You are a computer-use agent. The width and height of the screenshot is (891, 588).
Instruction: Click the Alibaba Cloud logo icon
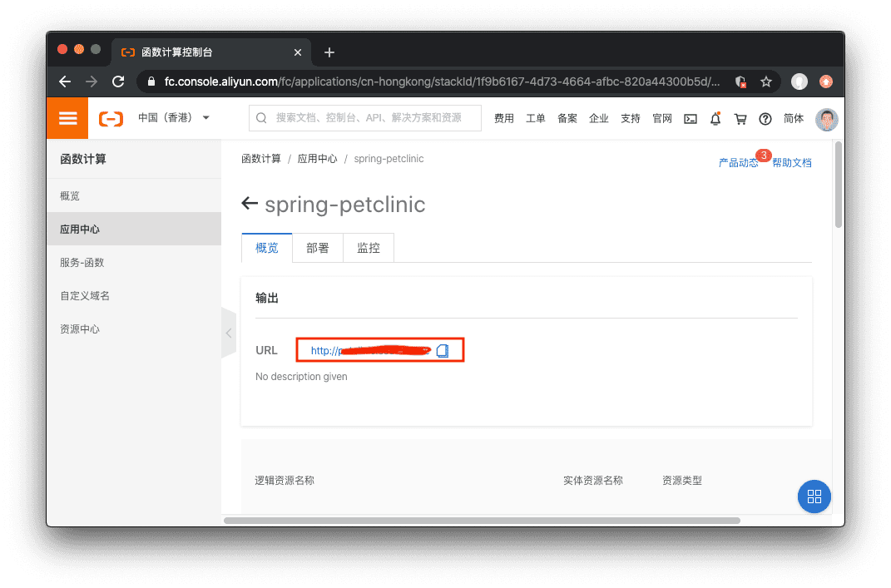111,118
